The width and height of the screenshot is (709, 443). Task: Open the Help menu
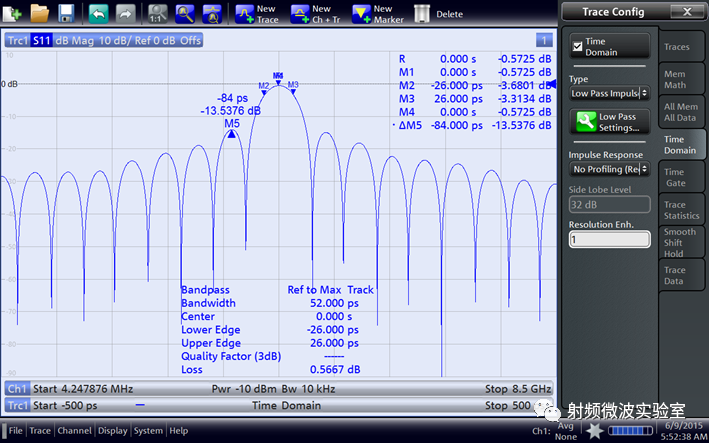[x=179, y=430]
